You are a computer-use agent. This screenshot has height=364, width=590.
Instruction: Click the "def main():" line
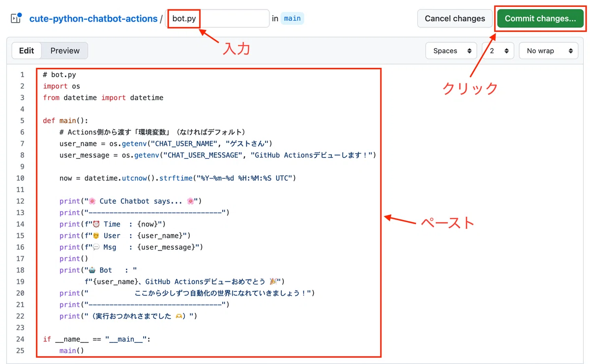(x=65, y=121)
